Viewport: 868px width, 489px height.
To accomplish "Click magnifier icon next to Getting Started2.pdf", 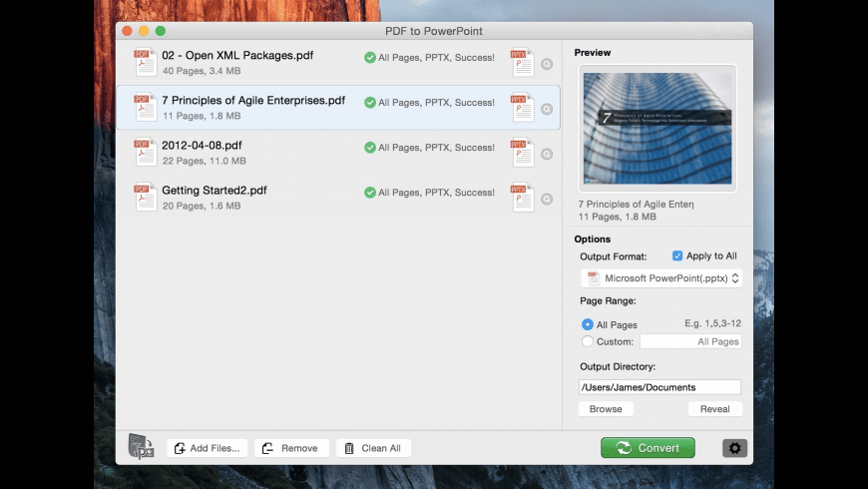I will [x=547, y=199].
